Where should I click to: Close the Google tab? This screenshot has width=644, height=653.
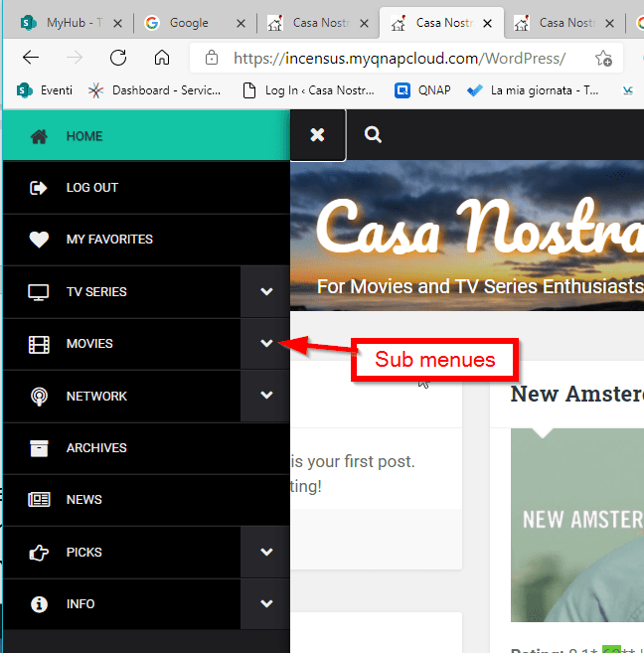241,23
